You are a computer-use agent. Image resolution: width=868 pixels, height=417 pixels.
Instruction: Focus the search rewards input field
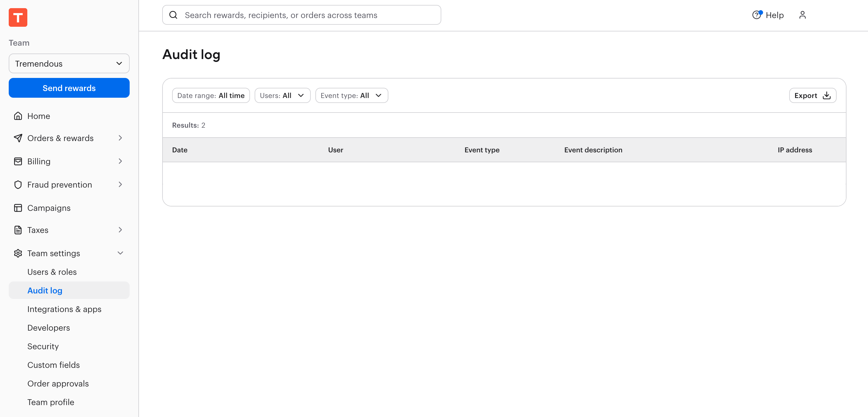click(x=301, y=15)
